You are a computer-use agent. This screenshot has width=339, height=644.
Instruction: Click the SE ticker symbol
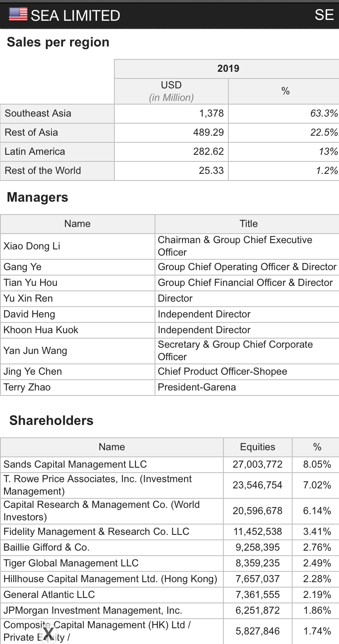pyautogui.click(x=324, y=15)
